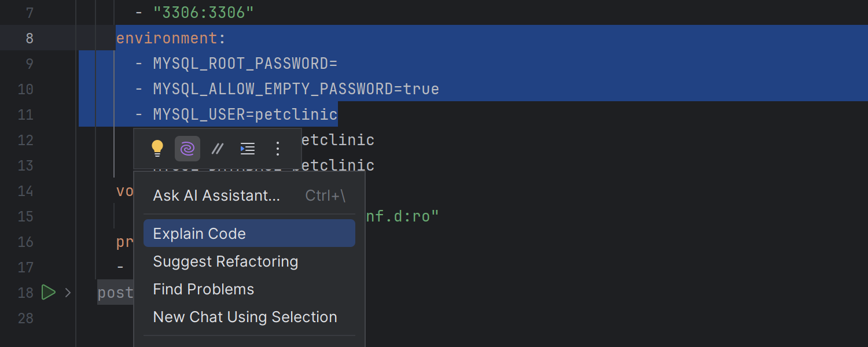
Task: Run the service using the green gutter arrow
Action: [49, 293]
